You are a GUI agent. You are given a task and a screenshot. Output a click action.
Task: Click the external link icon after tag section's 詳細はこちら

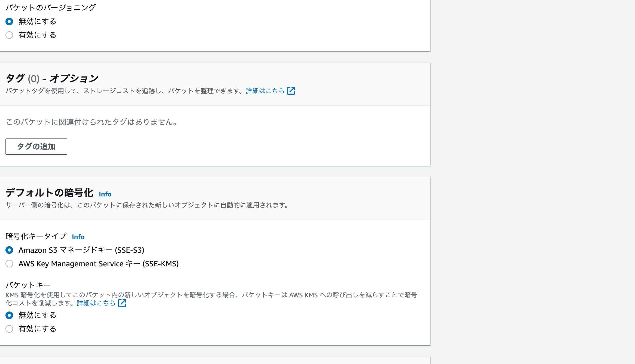pos(291,91)
